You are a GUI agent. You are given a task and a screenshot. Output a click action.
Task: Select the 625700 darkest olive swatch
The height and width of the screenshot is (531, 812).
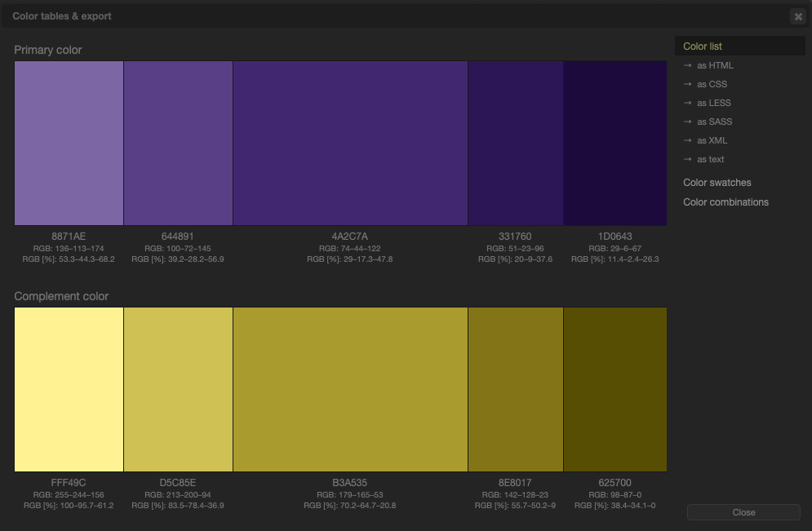click(x=615, y=389)
